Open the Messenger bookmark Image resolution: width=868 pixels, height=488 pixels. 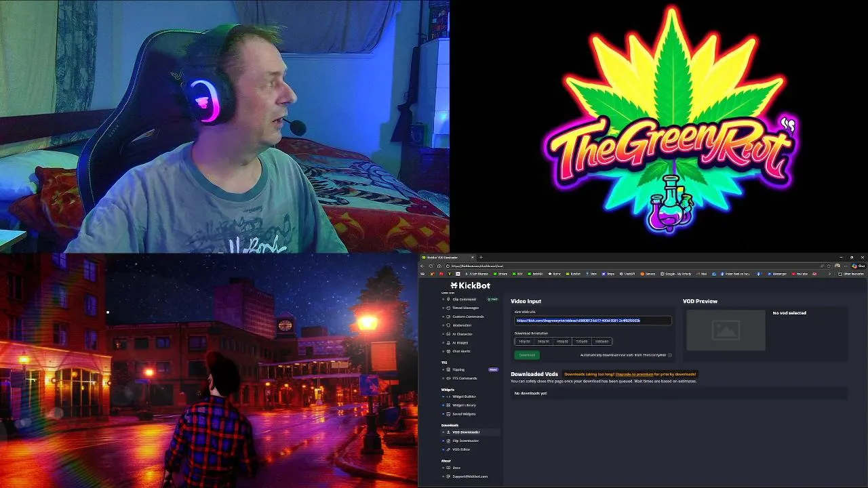tap(776, 274)
